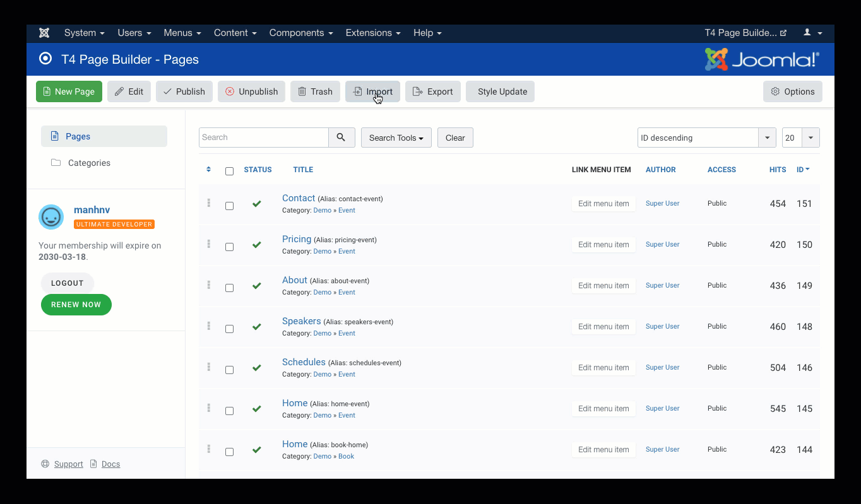Click the New Page button
This screenshot has width=861, height=504.
(x=69, y=91)
